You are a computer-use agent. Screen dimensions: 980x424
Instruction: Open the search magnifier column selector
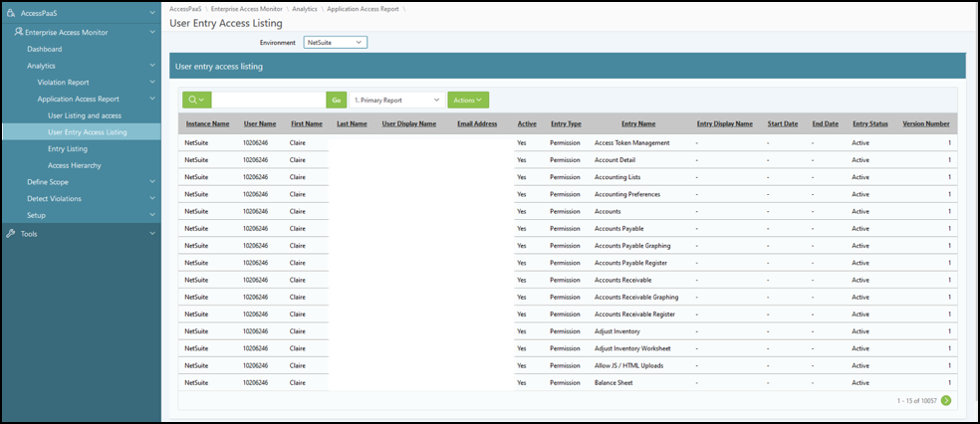pos(196,100)
